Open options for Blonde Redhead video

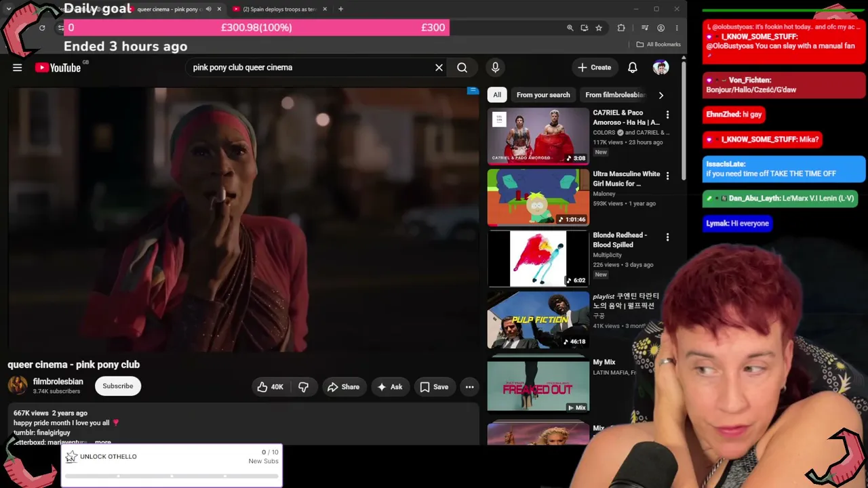pyautogui.click(x=667, y=237)
